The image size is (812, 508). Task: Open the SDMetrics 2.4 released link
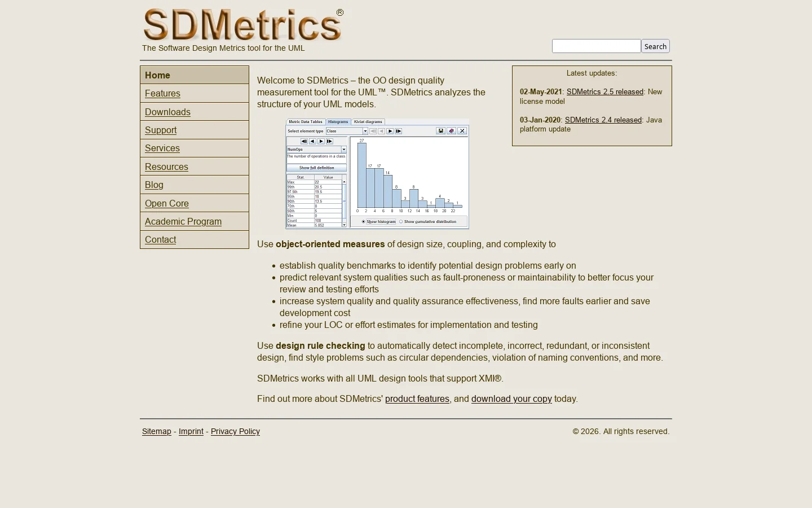(x=603, y=120)
